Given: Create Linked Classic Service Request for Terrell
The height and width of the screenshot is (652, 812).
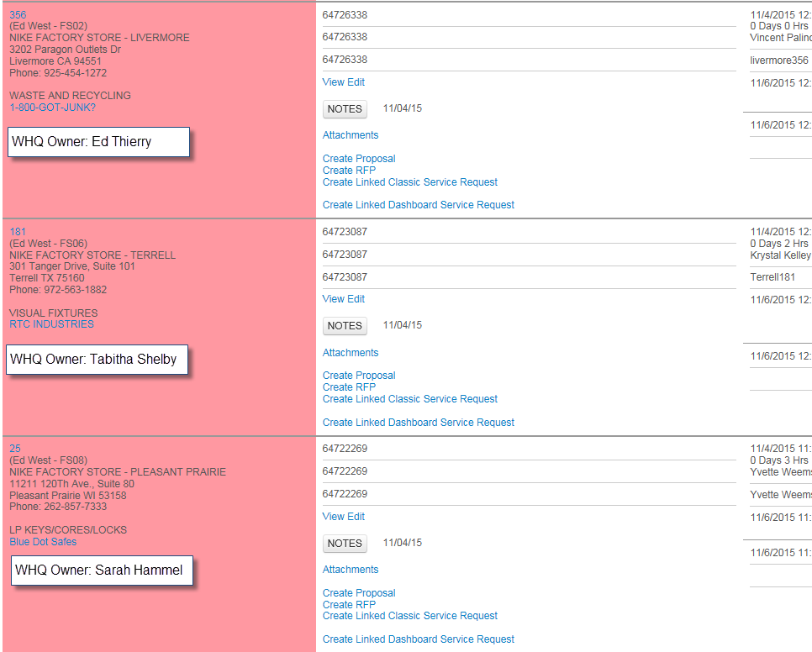Looking at the screenshot, I should [410, 399].
